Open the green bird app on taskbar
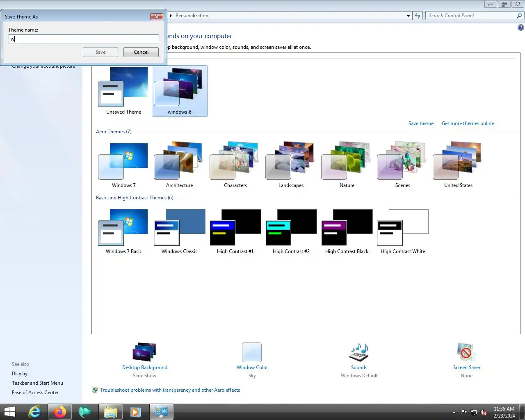 tap(85, 412)
